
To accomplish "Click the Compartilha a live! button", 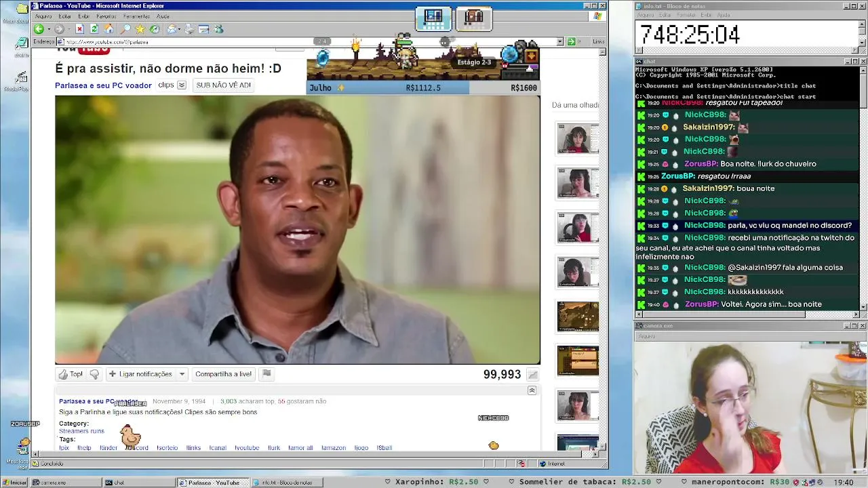I will tap(223, 374).
